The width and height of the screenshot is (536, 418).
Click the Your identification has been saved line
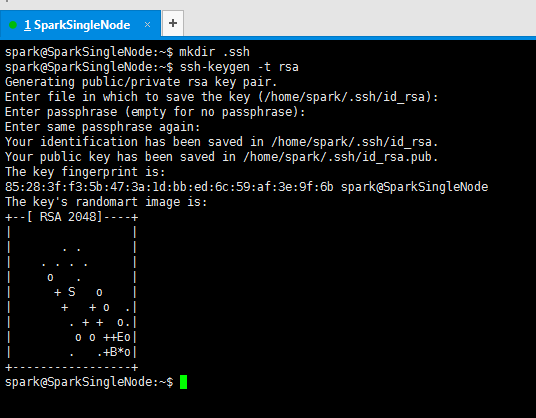click(222, 142)
